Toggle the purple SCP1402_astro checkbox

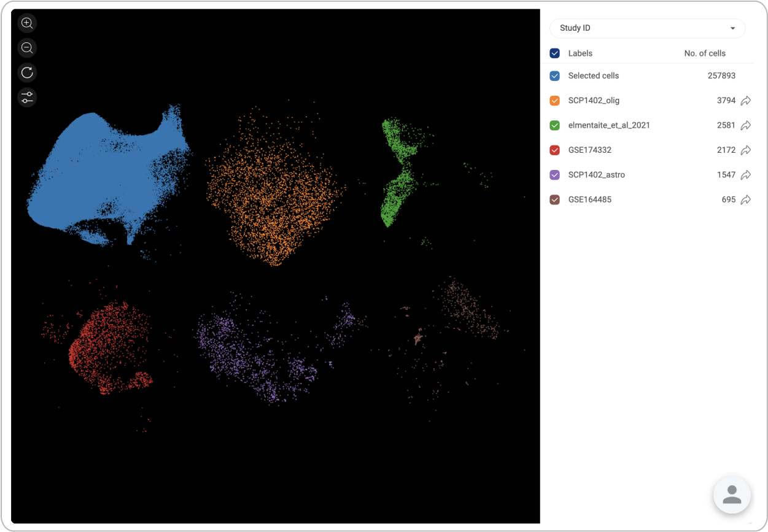[x=555, y=175]
